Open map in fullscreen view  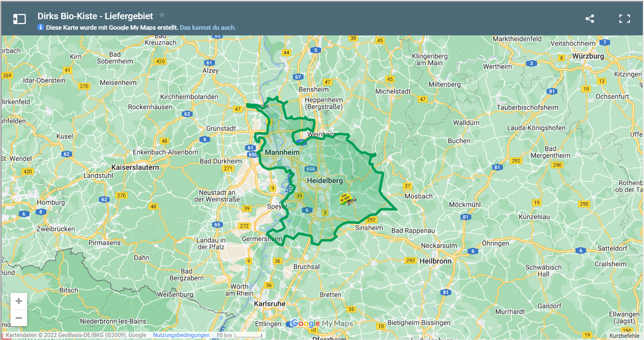click(x=624, y=19)
